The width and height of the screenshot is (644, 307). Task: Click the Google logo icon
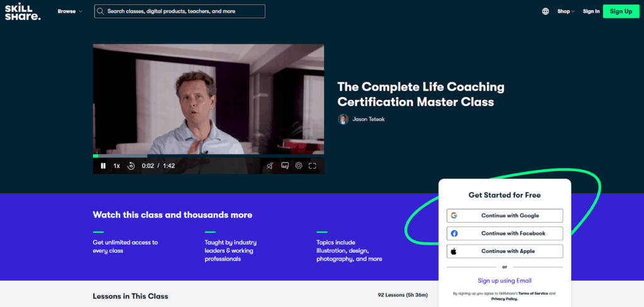454,215
